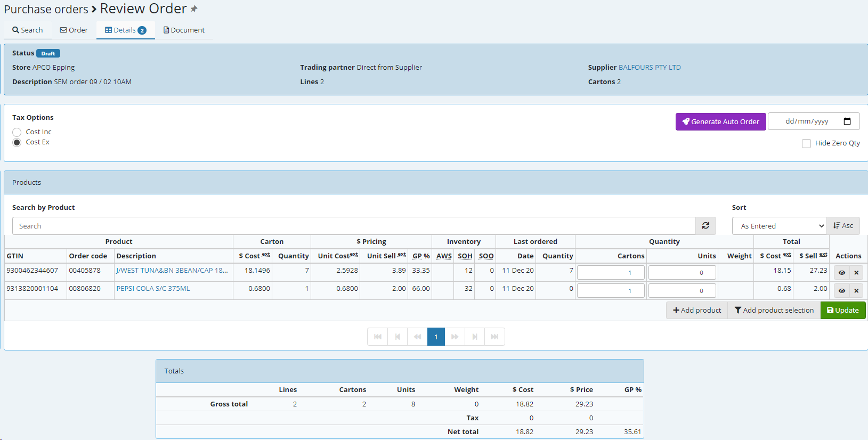868x440 pixels.
Task: Click Units quantity field for J/WEST TUNA
Action: tap(682, 272)
